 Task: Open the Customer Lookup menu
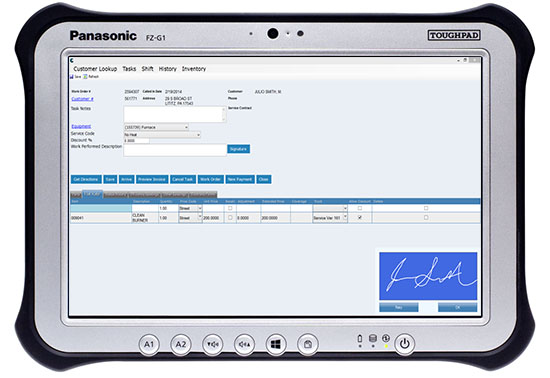pyautogui.click(x=95, y=69)
